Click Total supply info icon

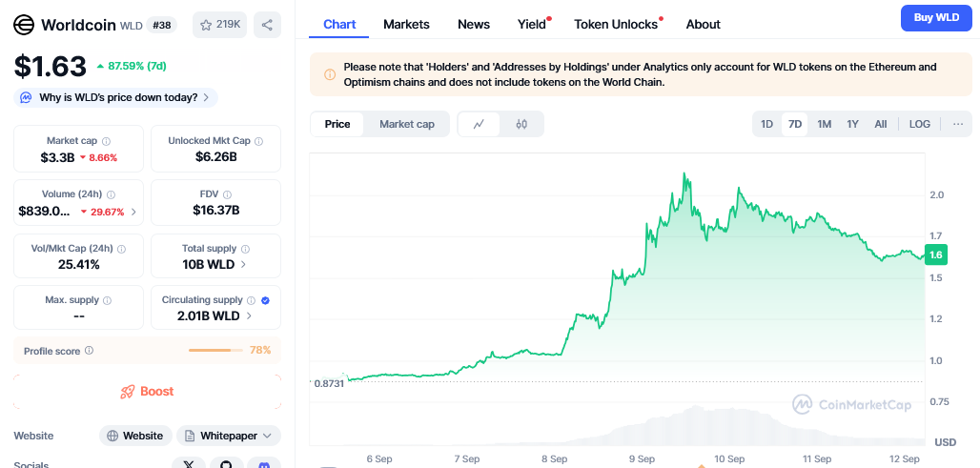[x=245, y=249]
